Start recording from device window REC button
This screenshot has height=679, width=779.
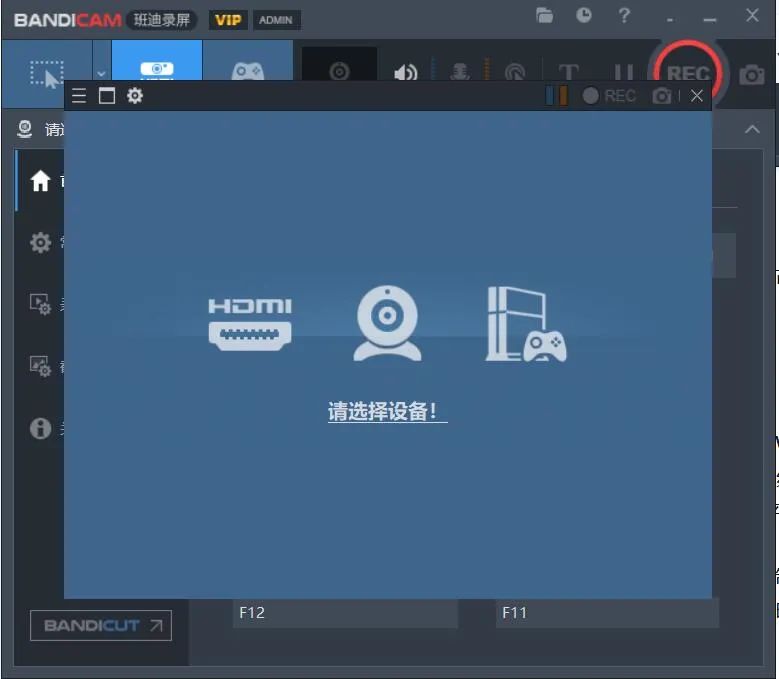(x=609, y=96)
